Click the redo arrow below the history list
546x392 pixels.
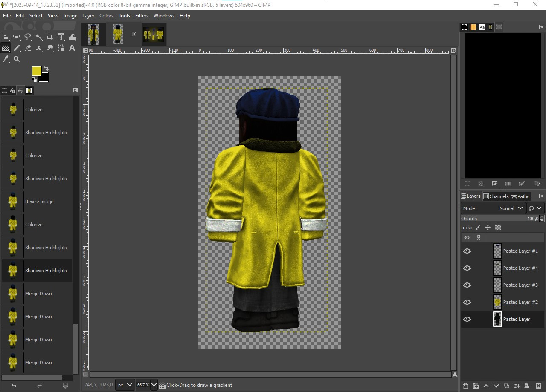39,386
